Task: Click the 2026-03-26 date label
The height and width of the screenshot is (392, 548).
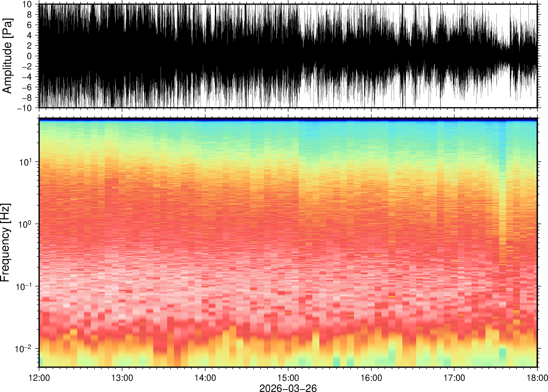Action: pyautogui.click(x=288, y=388)
